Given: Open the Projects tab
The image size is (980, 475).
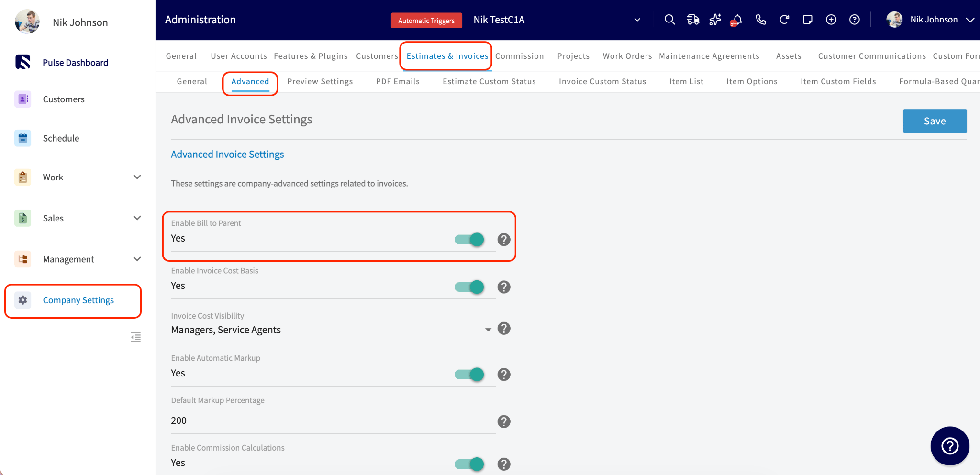Looking at the screenshot, I should 573,56.
